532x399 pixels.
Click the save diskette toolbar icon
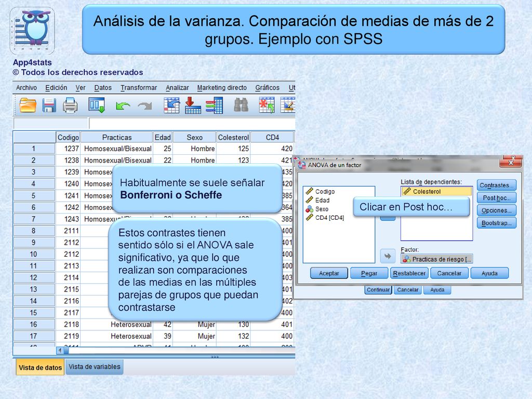point(49,105)
